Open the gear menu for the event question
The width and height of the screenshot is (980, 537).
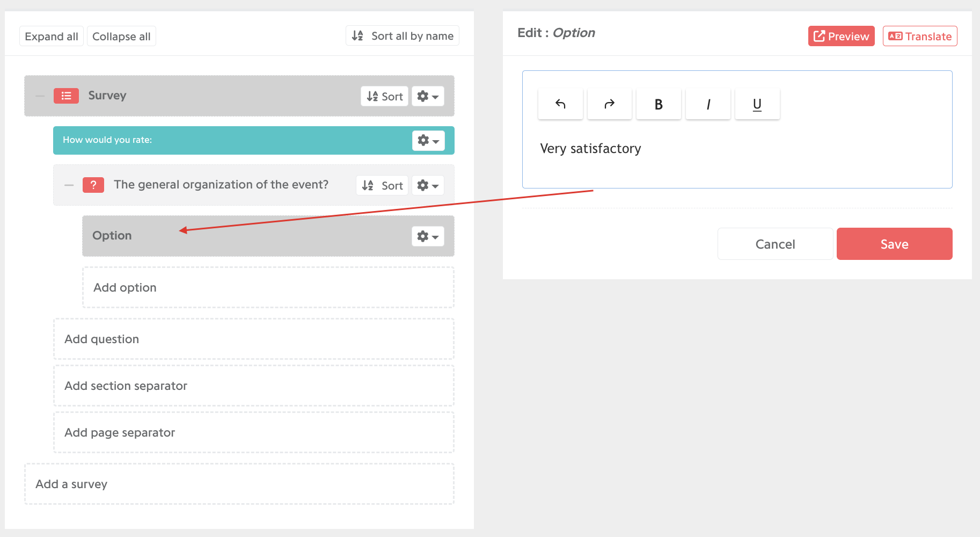pyautogui.click(x=428, y=185)
